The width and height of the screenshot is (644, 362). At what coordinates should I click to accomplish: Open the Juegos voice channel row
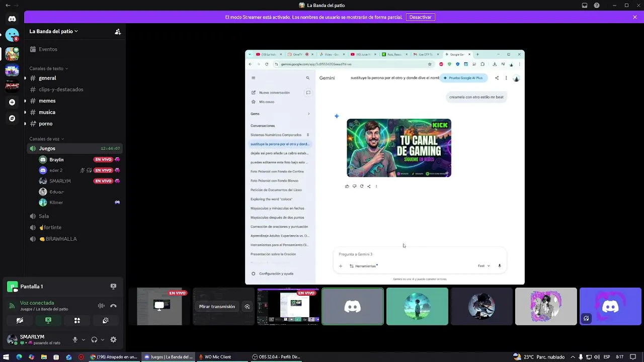(75, 149)
